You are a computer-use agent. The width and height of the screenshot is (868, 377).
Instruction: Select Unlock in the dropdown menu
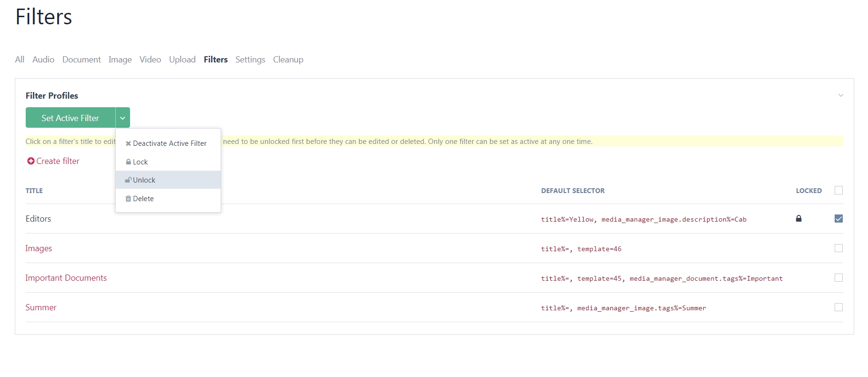click(168, 180)
